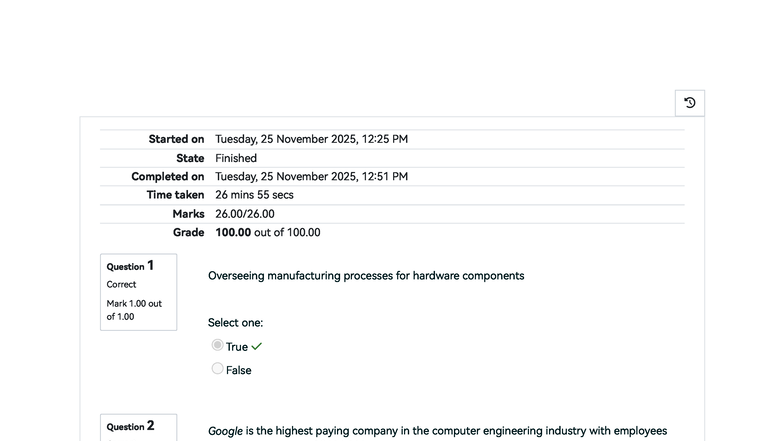Click the state value 'Finished'
This screenshot has height=441, width=784.
[x=236, y=158]
